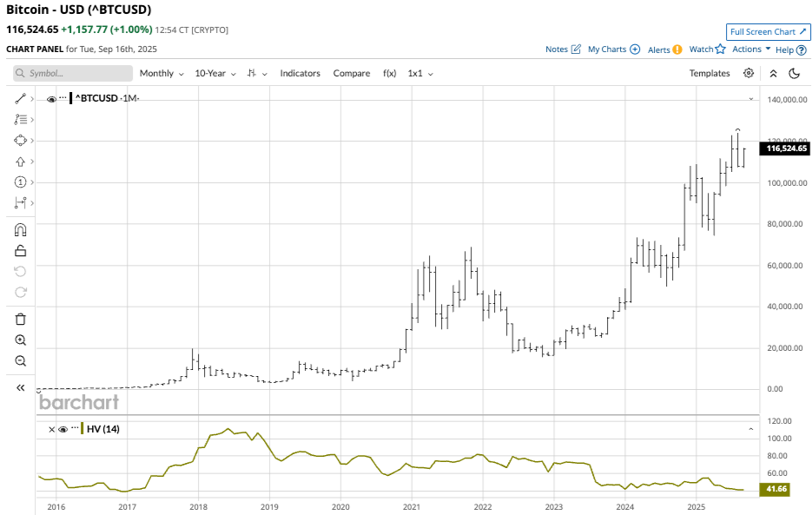
Task: Click the 100,000.00 price axis label
Action: coord(787,183)
